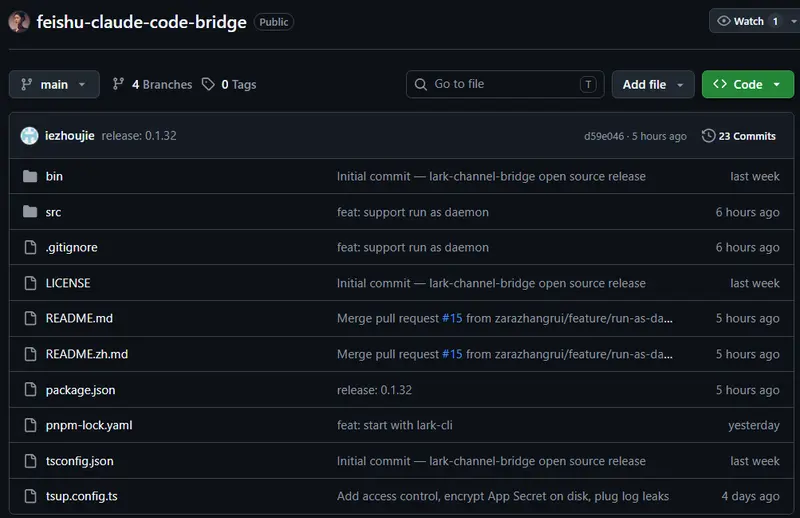Open the src folder

(53, 212)
